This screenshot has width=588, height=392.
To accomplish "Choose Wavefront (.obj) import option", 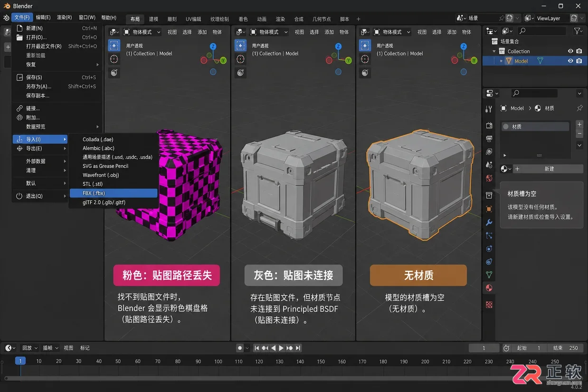I will pos(113,175).
